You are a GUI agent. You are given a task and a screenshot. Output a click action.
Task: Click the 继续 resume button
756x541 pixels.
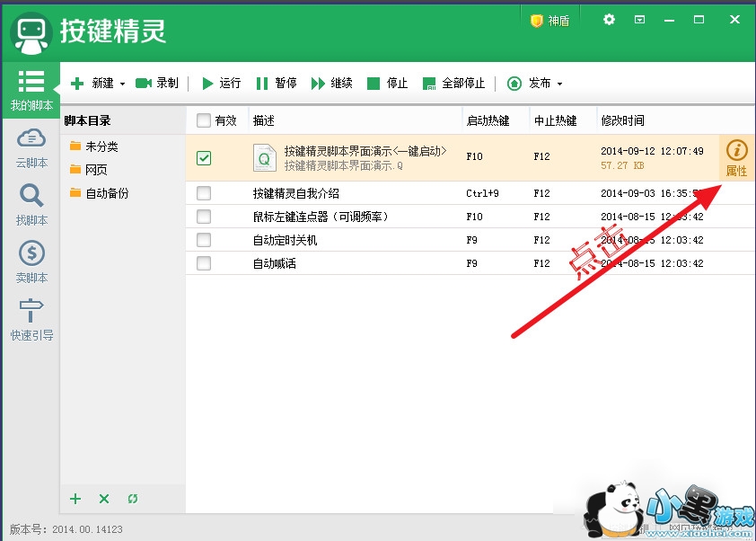pos(331,84)
